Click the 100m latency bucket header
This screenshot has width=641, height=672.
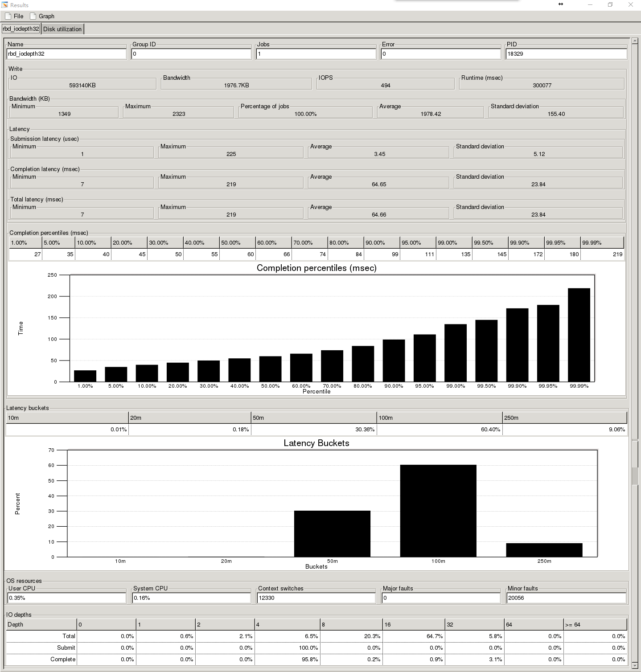tap(440, 418)
